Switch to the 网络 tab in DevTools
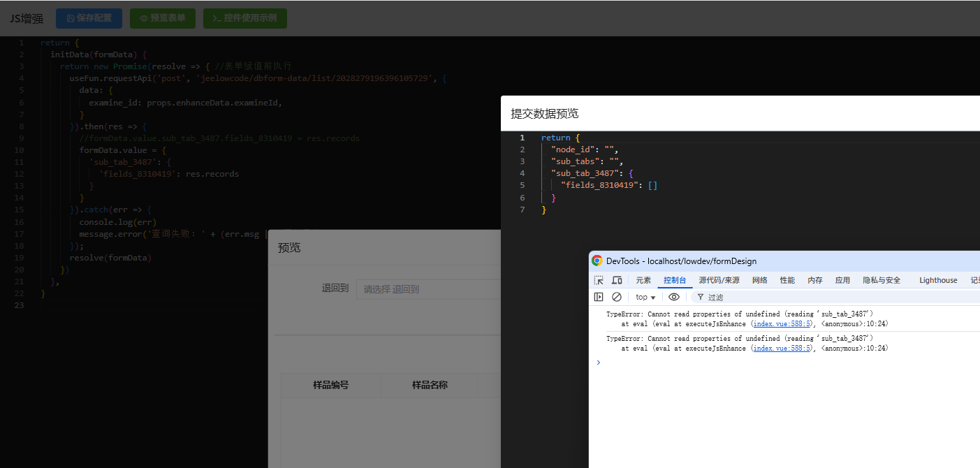980x468 pixels. (x=760, y=280)
